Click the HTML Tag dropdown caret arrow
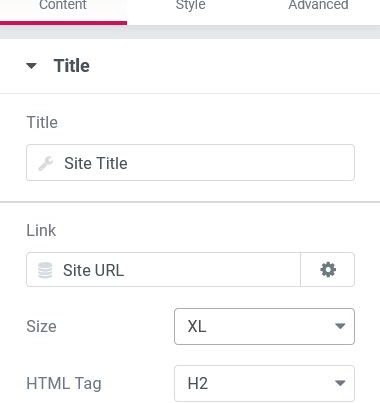Image resolution: width=380 pixels, height=403 pixels. pos(340,383)
